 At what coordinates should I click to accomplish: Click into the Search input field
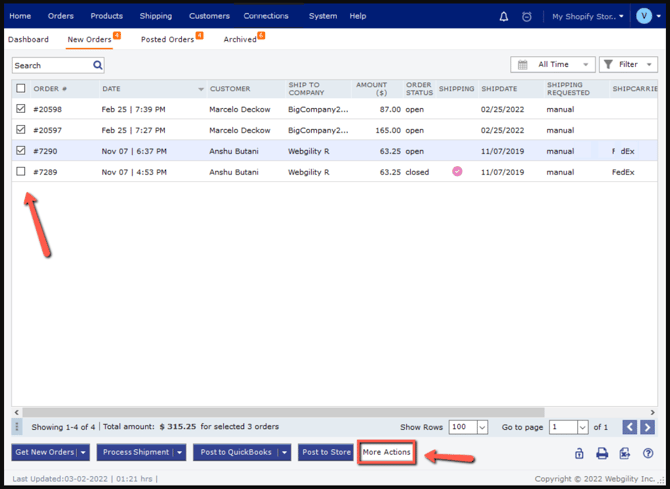pos(52,65)
